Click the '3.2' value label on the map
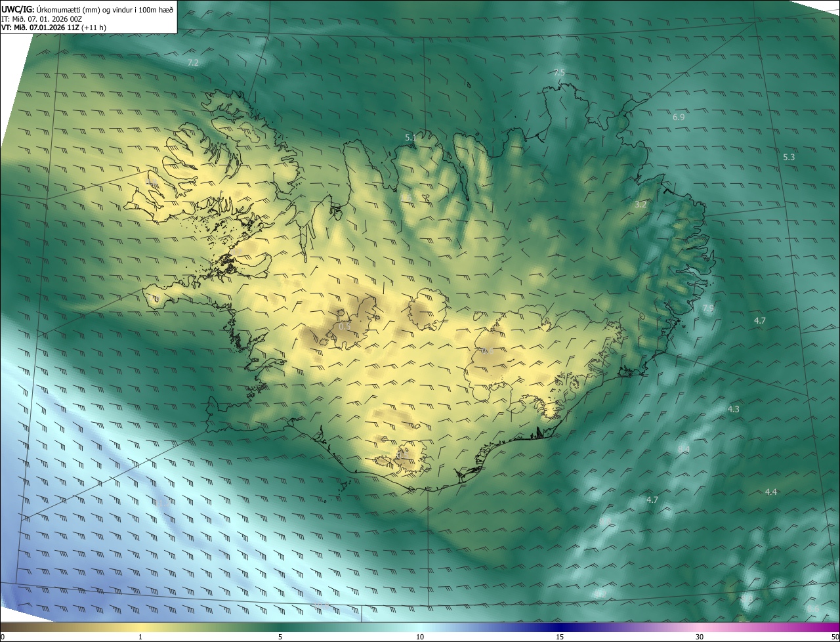840x642 pixels. coord(640,205)
